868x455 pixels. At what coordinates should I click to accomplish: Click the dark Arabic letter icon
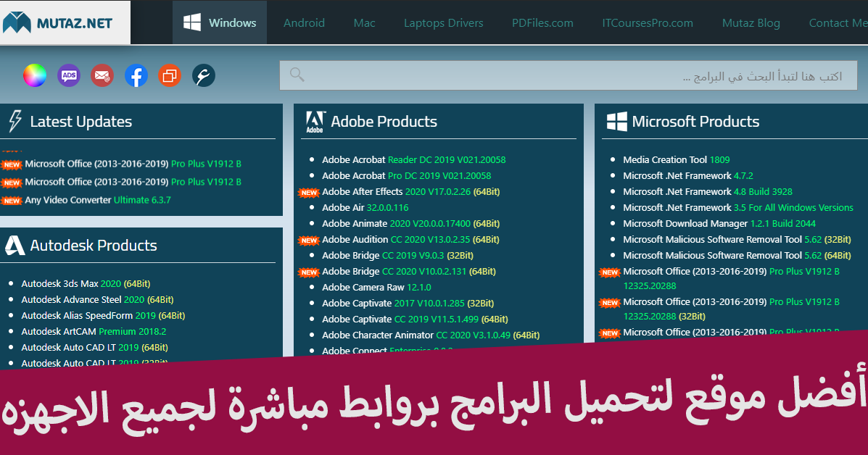coord(204,75)
